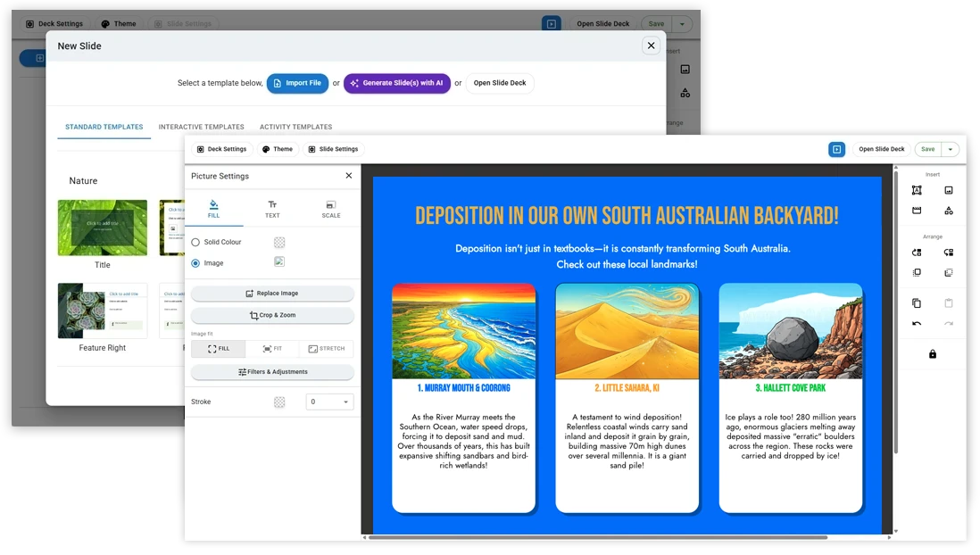Bring the selected object forward in the Arrange panel
The height and width of the screenshot is (555, 980).
917,253
